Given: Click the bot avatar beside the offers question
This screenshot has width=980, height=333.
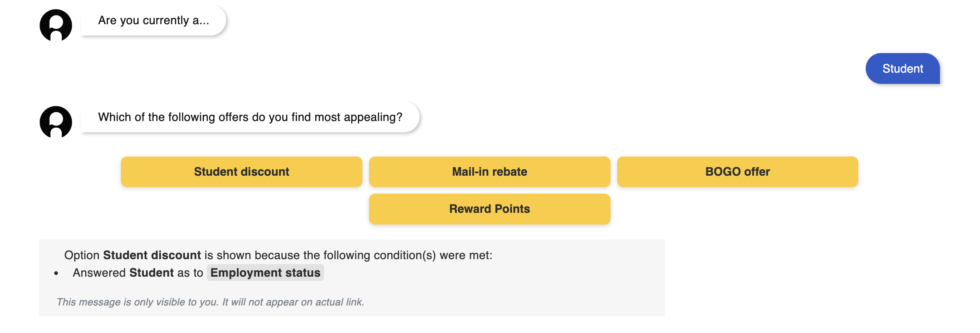Looking at the screenshot, I should [x=56, y=122].
